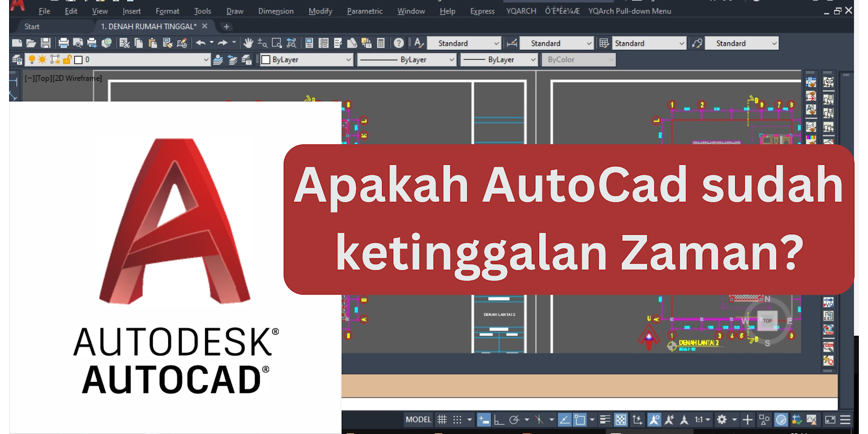Screen dimensions: 868x434
Task: Open the Draw menu
Action: tap(235, 11)
